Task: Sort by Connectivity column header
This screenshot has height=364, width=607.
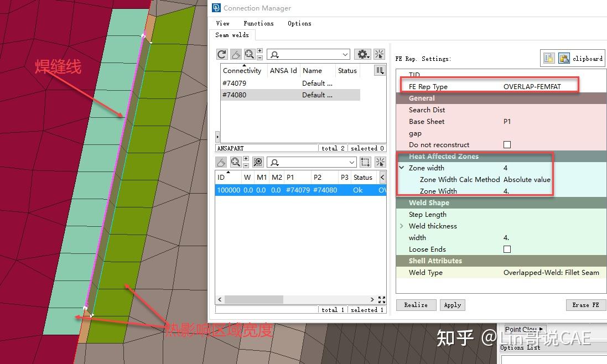Action: 242,70
